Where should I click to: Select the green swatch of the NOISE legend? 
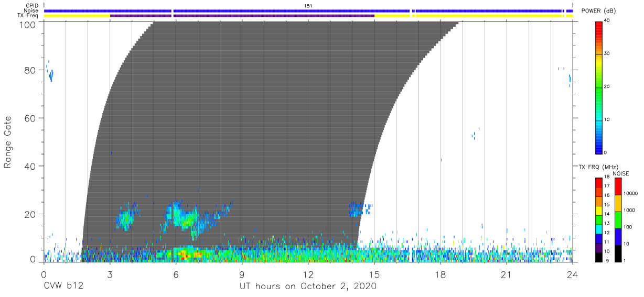pos(618,220)
